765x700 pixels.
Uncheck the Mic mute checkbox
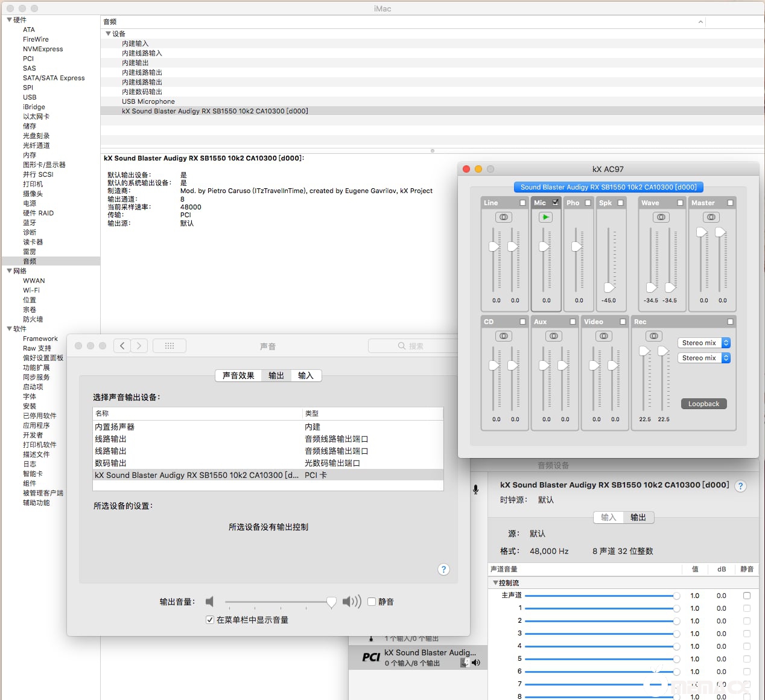point(556,203)
